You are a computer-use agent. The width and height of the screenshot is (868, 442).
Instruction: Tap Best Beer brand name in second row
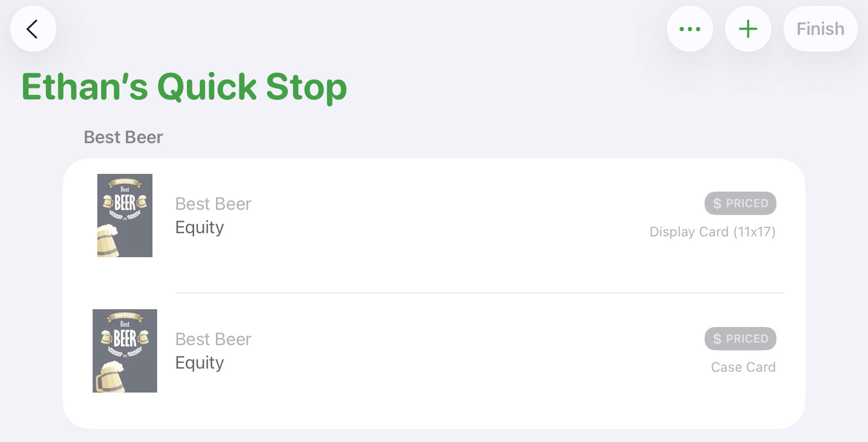[x=213, y=339]
